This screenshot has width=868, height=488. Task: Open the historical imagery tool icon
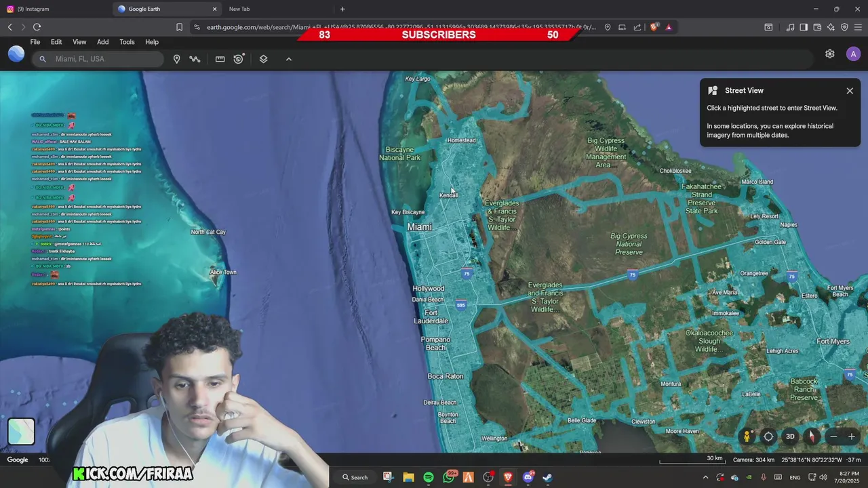[x=239, y=59]
